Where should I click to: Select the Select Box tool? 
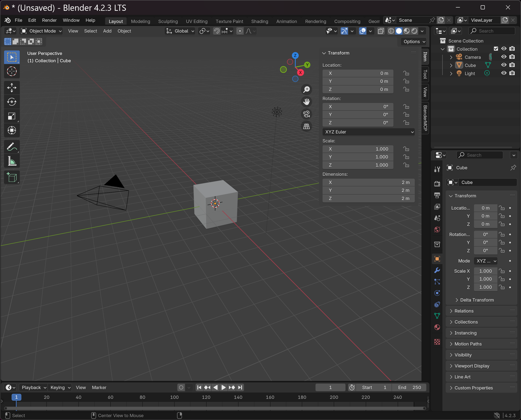point(12,57)
